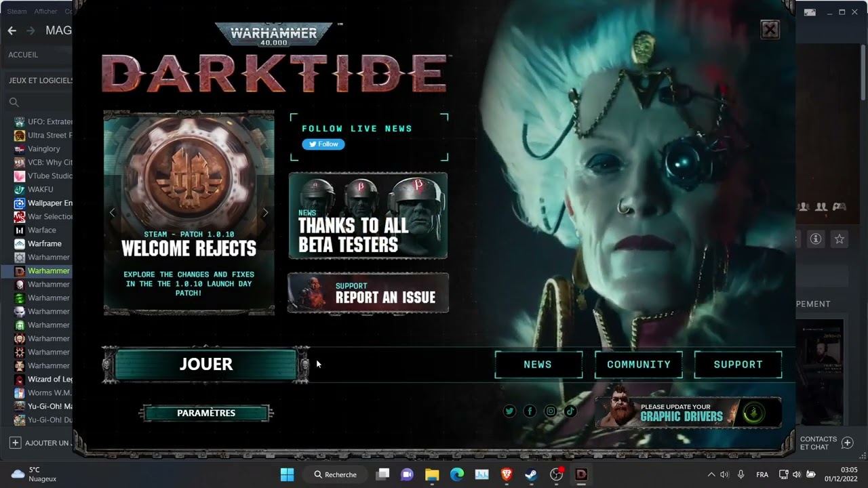Open the Welcome Rejects patch 1.0.10 card
Viewport: 868px width, 488px height.
tap(189, 213)
